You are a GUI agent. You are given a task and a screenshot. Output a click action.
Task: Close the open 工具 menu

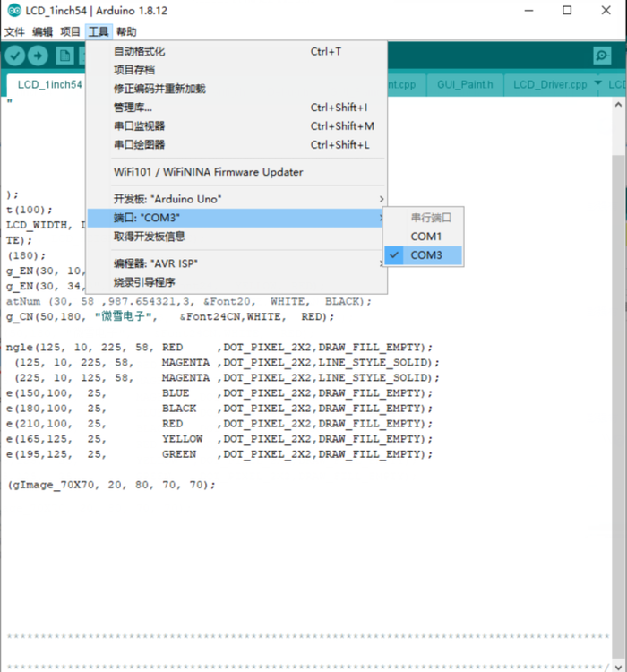pyautogui.click(x=99, y=31)
